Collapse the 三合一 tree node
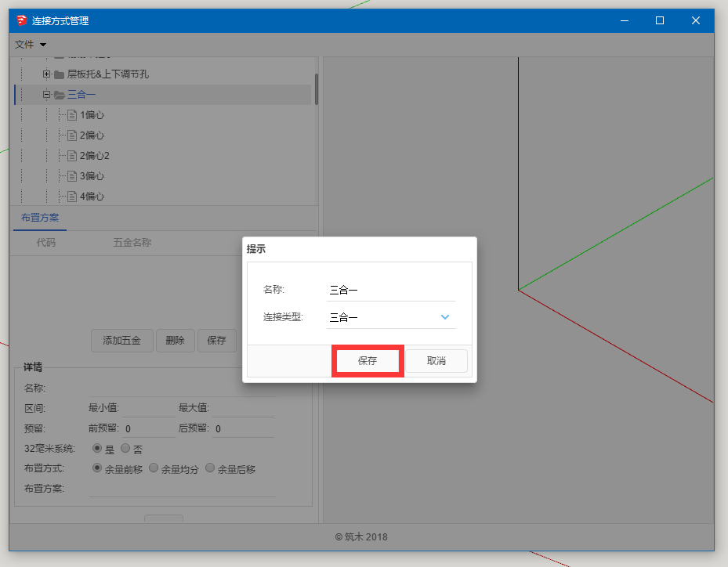728x567 pixels. 47,95
